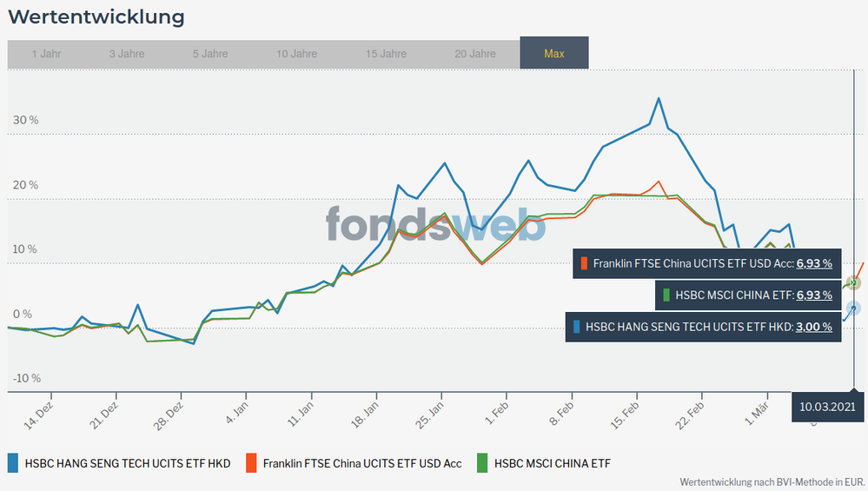Open the 10 Jahre time range
Viewport: 868px width, 491px height.
pyautogui.click(x=297, y=53)
